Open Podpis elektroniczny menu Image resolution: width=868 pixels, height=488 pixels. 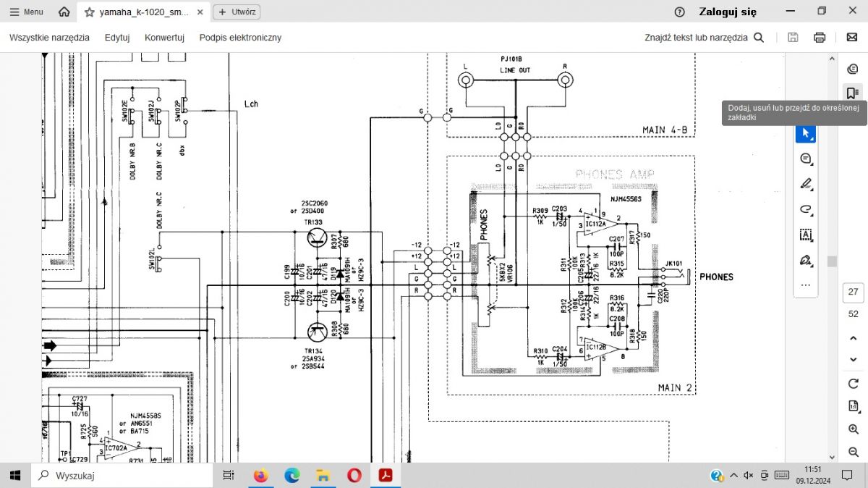pos(240,38)
